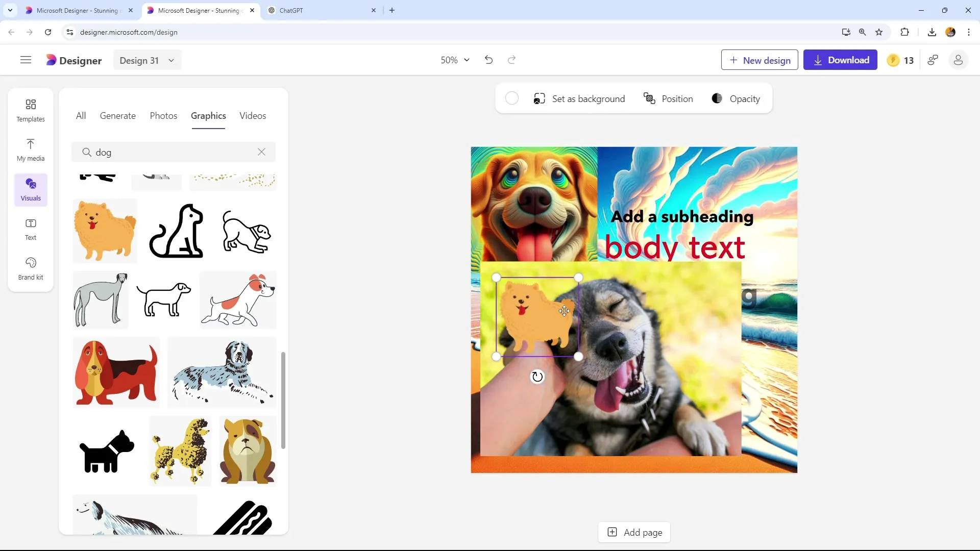Bookmark this page with the star
The height and width of the screenshot is (551, 980).
(x=879, y=32)
